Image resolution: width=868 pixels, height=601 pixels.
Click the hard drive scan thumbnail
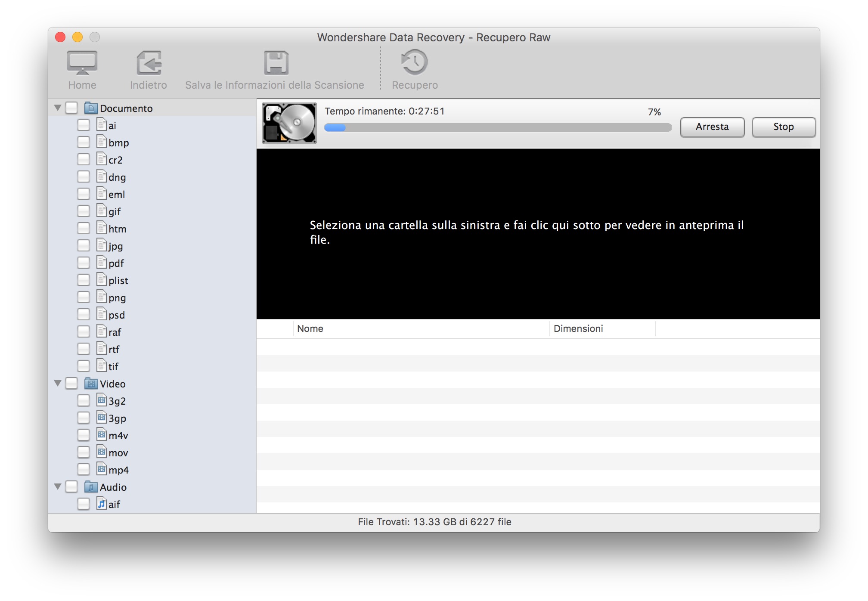289,123
